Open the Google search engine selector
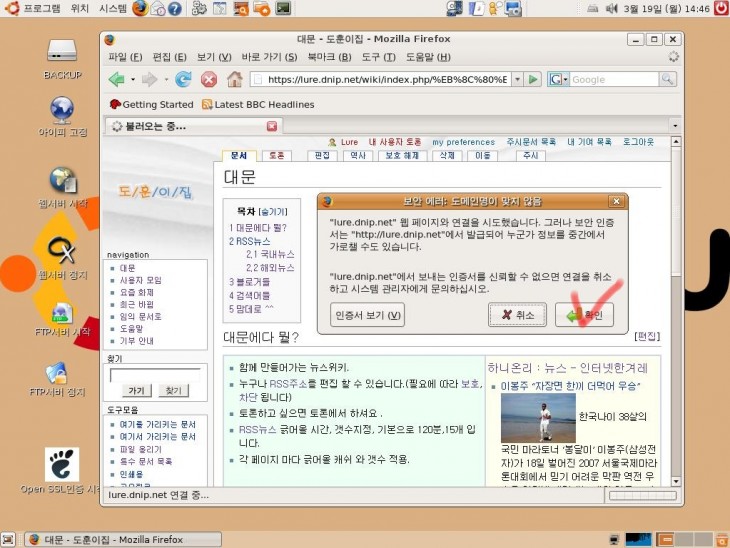 [558, 79]
